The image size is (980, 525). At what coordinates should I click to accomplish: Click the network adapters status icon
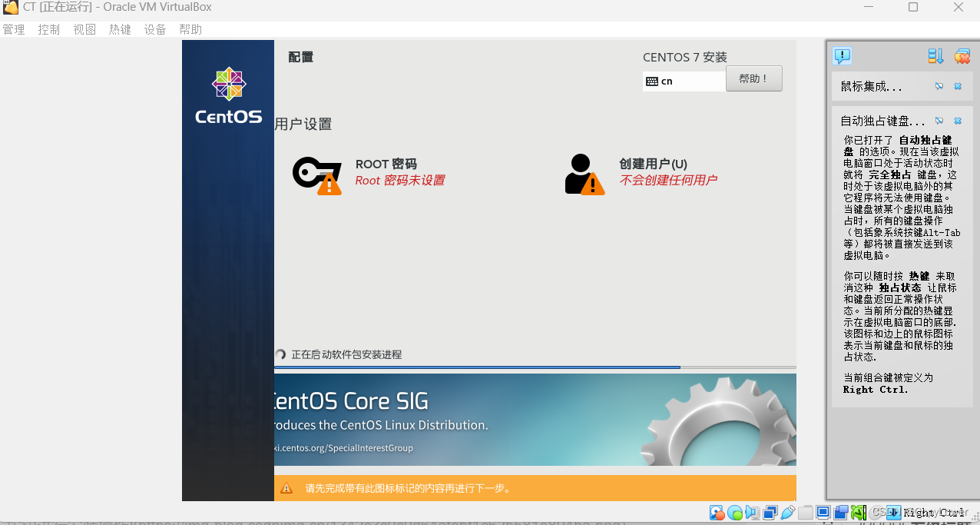coord(770,512)
